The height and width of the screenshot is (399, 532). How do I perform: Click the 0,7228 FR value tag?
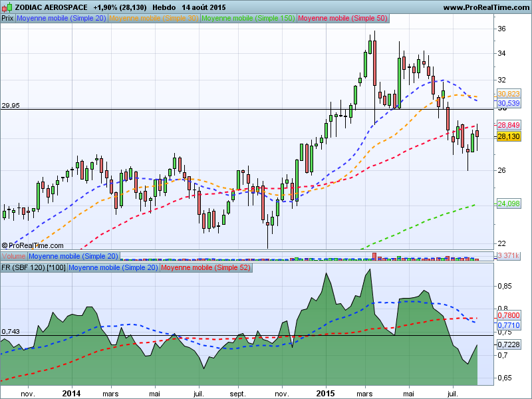509,344
